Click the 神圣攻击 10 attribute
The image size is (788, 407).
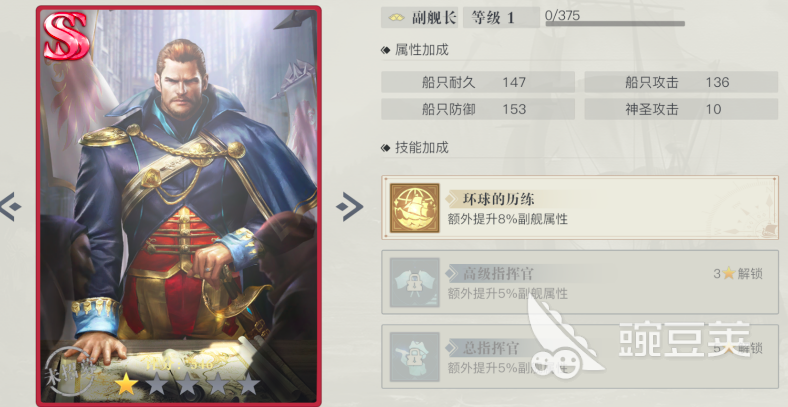681,109
